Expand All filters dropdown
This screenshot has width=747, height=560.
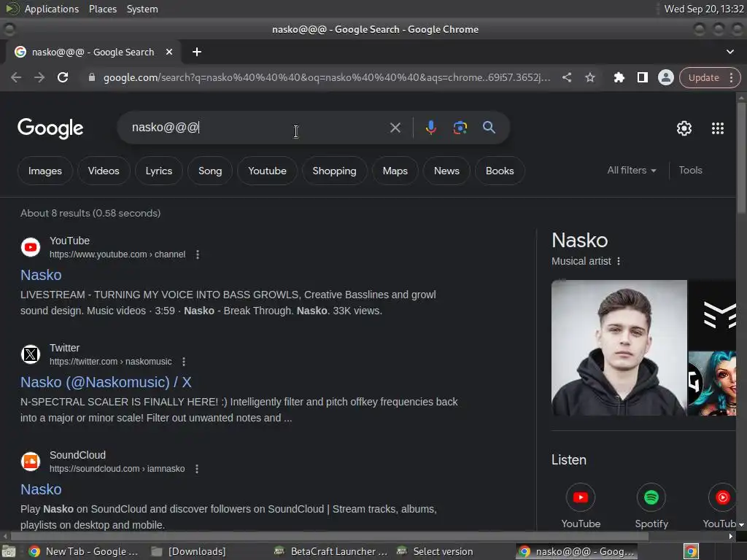pyautogui.click(x=631, y=171)
